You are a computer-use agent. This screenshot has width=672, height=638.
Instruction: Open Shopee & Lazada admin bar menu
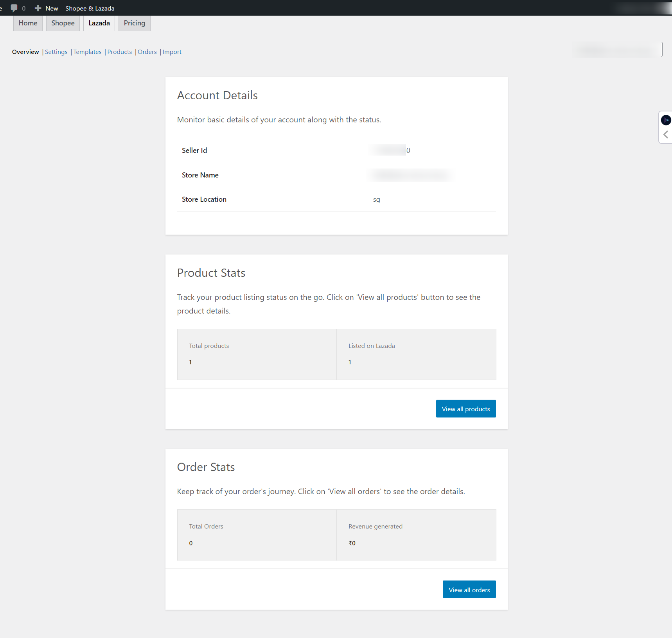[90, 8]
